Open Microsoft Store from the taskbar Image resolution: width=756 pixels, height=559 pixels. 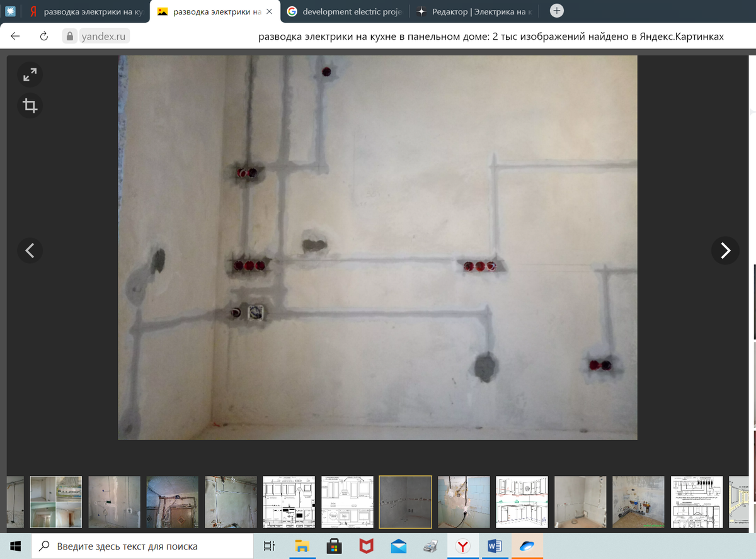click(x=334, y=546)
